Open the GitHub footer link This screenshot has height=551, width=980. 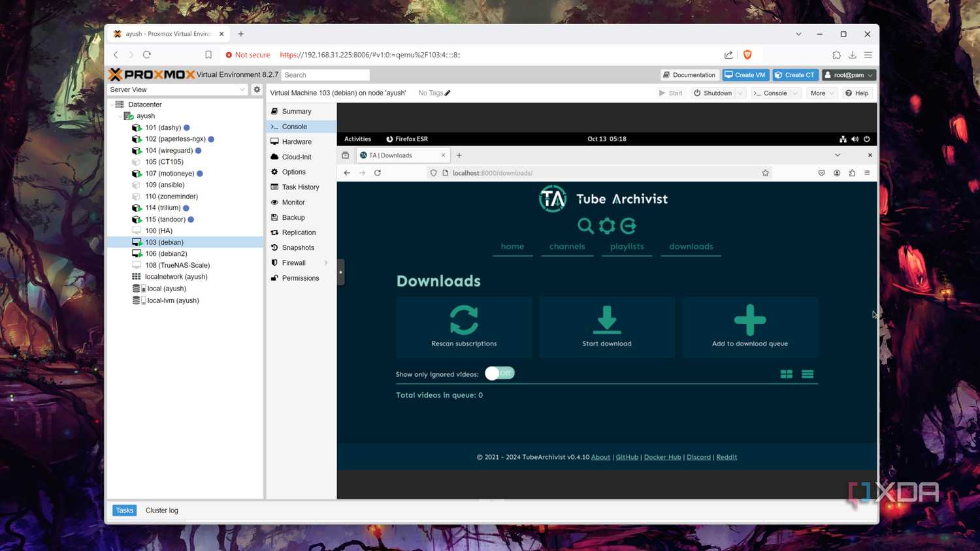[627, 457]
